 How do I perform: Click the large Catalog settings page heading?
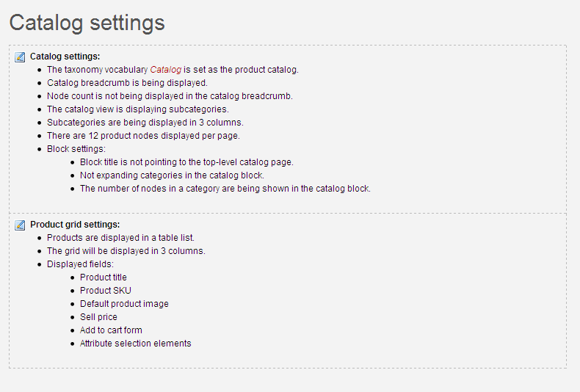tap(87, 23)
